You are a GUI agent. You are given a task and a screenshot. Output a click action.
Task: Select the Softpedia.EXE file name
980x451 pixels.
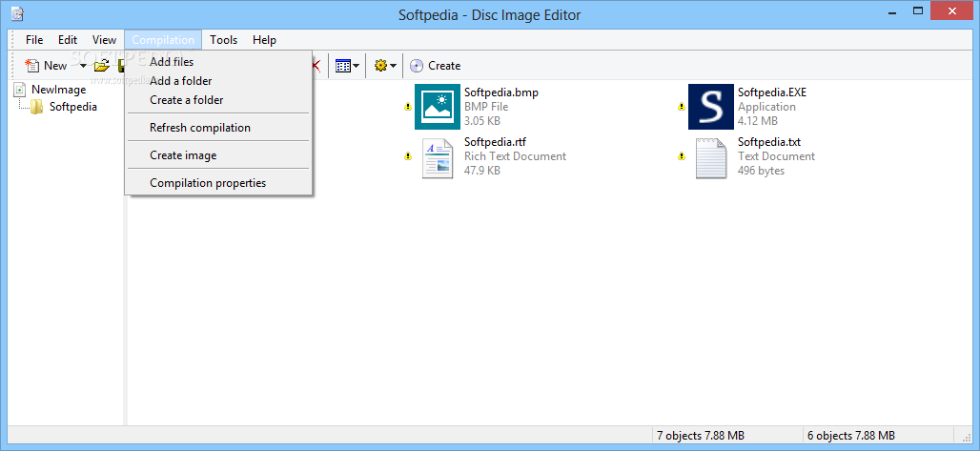[x=772, y=92]
